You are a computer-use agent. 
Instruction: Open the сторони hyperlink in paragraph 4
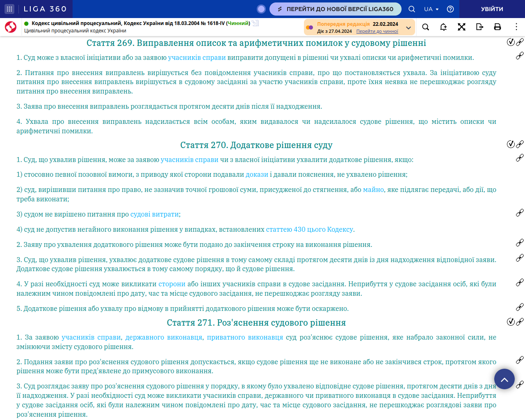pyautogui.click(x=172, y=284)
